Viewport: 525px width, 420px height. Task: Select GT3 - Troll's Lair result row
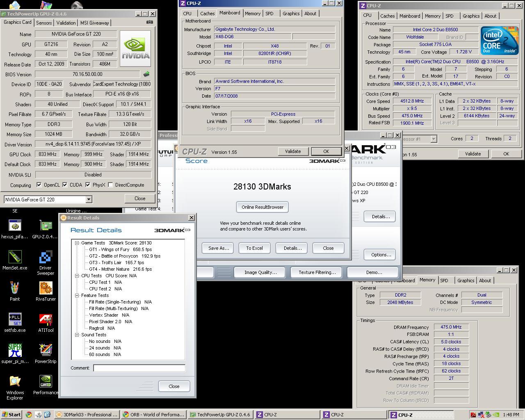click(x=116, y=262)
